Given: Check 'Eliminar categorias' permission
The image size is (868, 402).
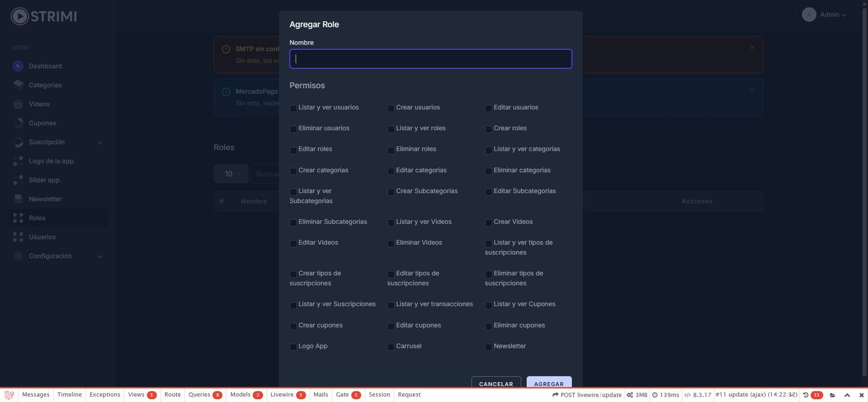Looking at the screenshot, I should [x=488, y=171].
